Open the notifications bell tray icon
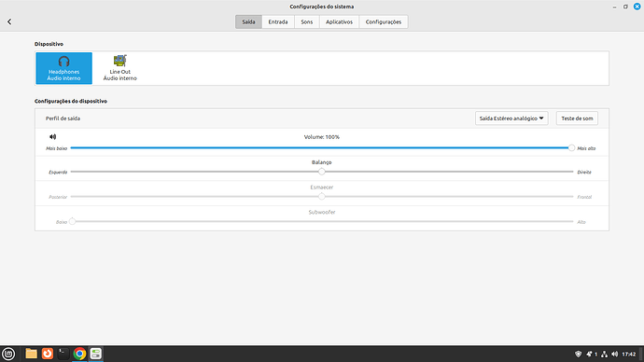This screenshot has width=644, height=362. [x=589, y=354]
